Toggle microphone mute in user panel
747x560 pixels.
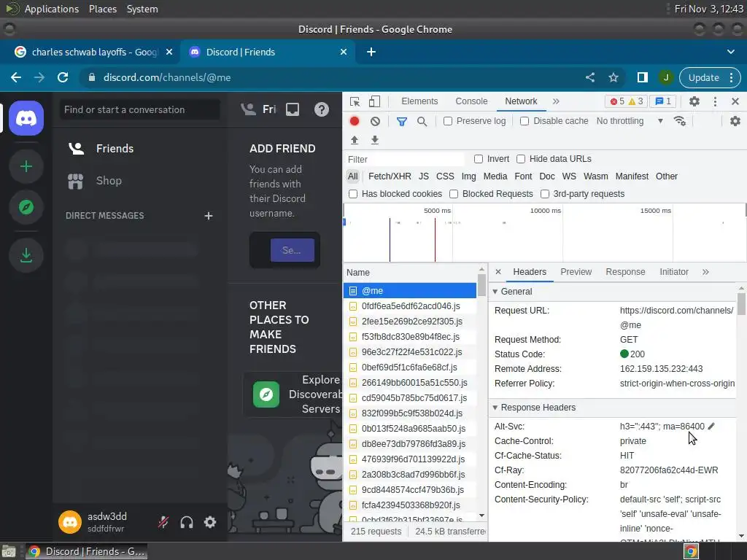(163, 522)
